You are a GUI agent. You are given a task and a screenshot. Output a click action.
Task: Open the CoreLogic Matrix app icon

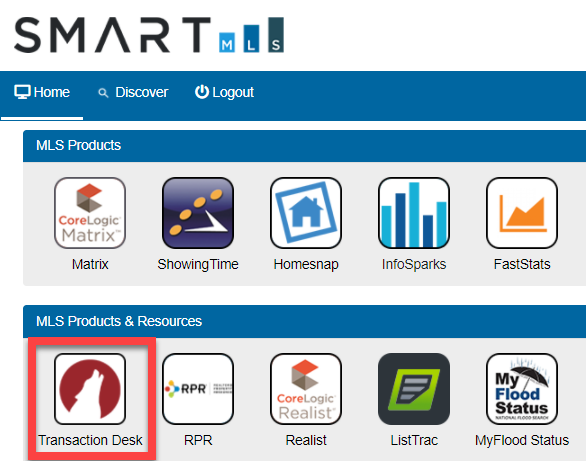click(x=90, y=213)
